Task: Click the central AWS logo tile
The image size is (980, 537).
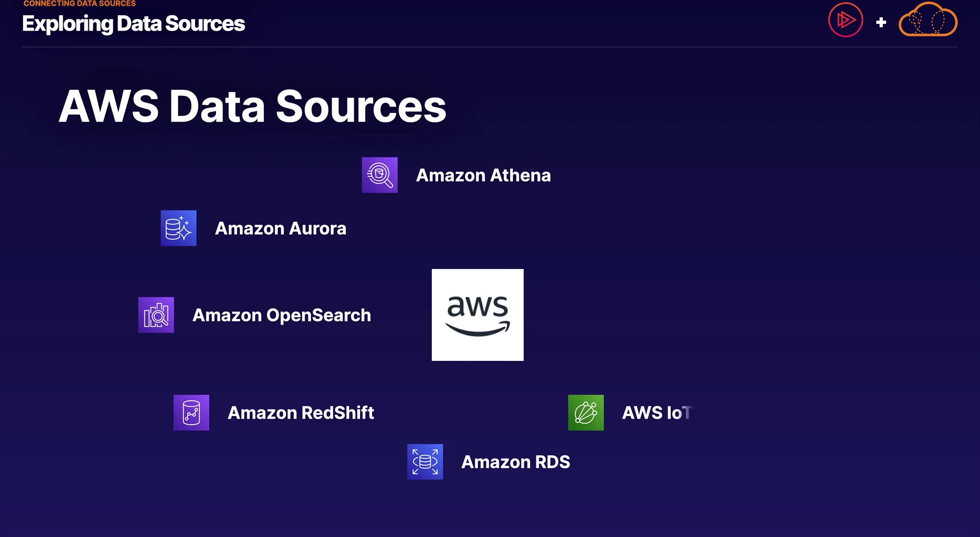Action: pos(477,315)
